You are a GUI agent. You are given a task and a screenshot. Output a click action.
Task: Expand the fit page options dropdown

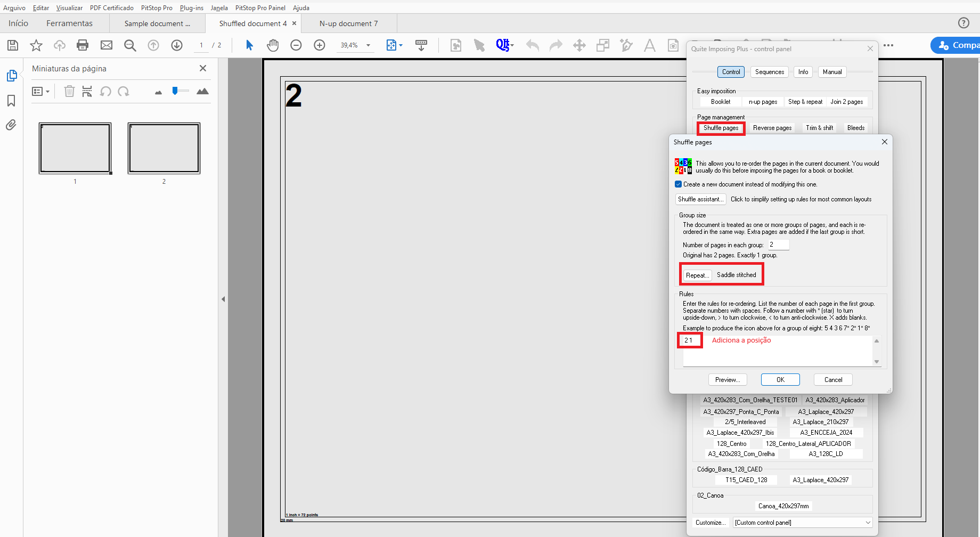click(x=401, y=45)
